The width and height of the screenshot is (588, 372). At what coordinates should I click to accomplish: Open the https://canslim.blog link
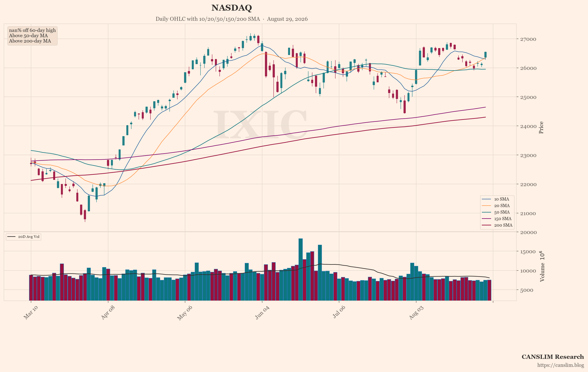click(560, 365)
